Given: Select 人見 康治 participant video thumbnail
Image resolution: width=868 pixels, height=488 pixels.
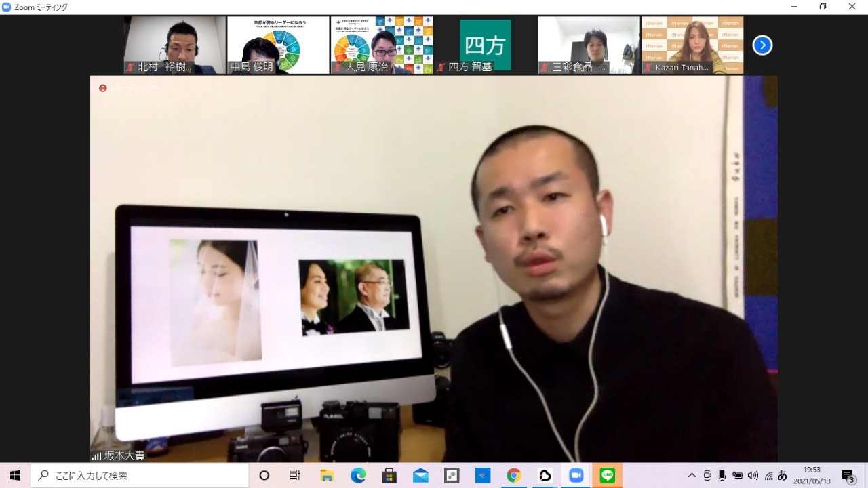Looking at the screenshot, I should point(382,45).
